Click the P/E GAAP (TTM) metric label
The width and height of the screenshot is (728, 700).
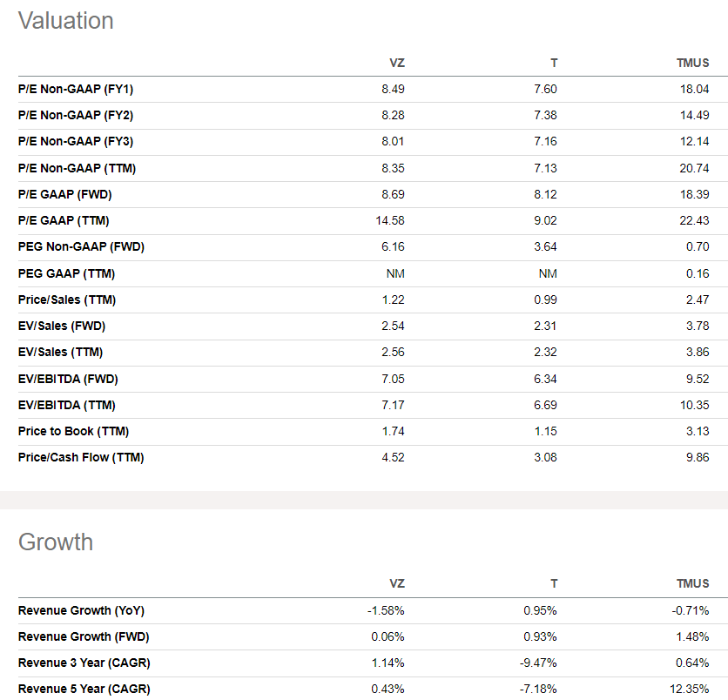64,220
